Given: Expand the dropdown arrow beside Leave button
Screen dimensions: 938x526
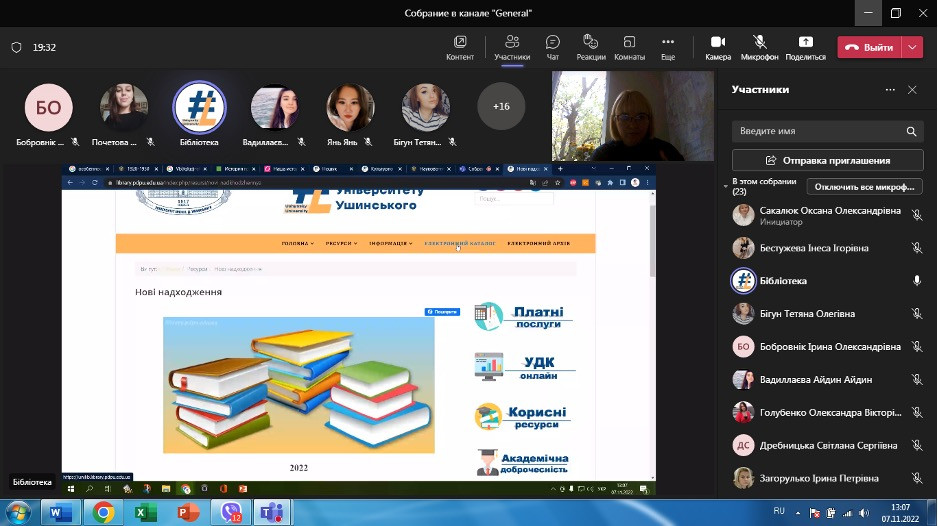Looking at the screenshot, I should 912,47.
